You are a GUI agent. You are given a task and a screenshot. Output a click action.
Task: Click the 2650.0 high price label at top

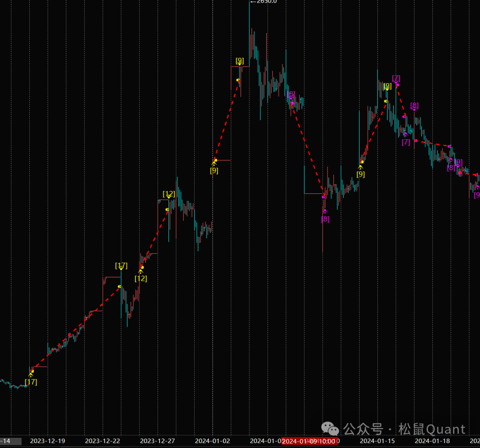click(266, 1)
